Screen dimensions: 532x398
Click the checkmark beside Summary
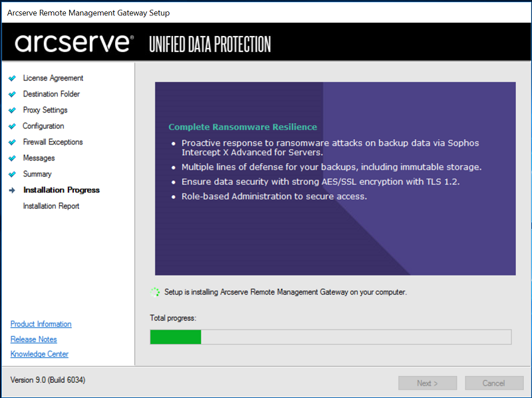click(x=12, y=174)
